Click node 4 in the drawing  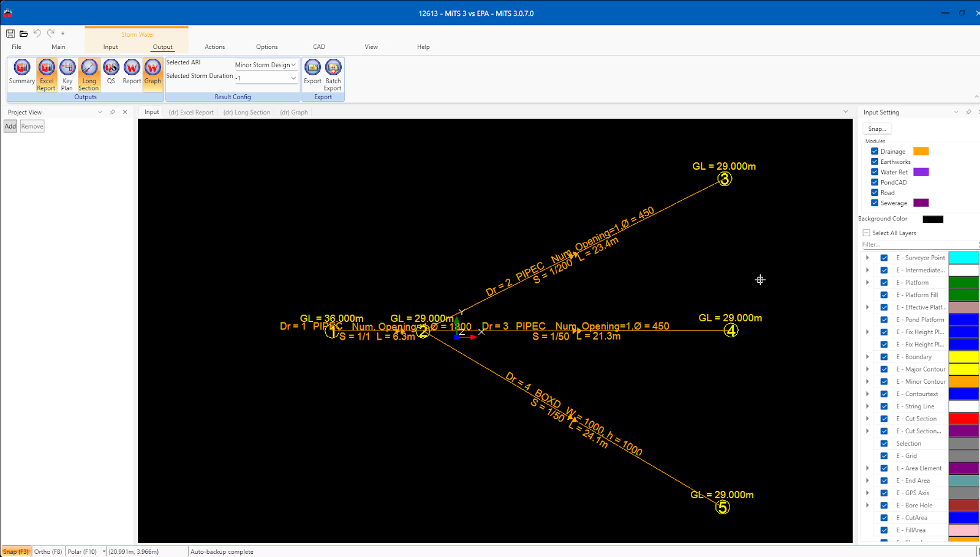pyautogui.click(x=731, y=331)
